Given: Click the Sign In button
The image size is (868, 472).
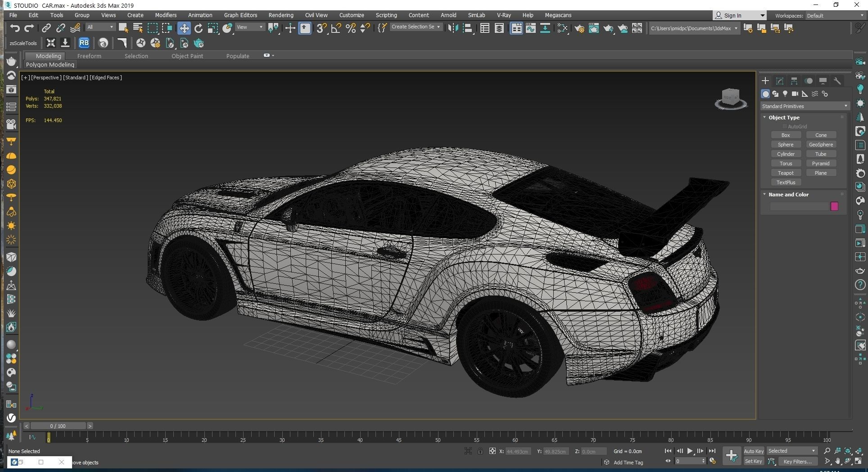Looking at the screenshot, I should 740,15.
